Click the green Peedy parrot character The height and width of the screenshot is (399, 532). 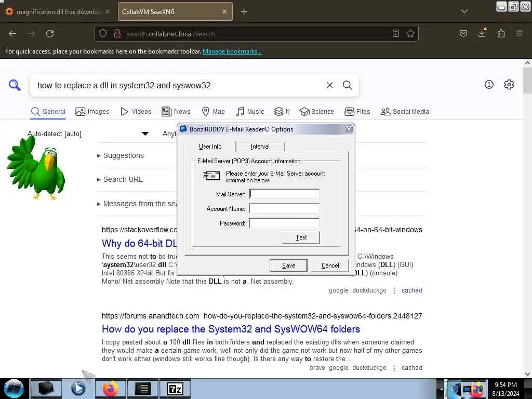(x=36, y=169)
